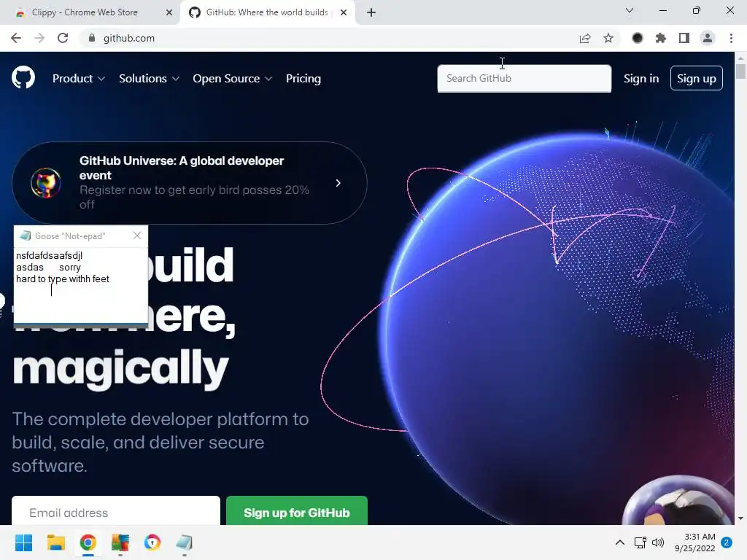Expand the Solutions dropdown menu
Image resolution: width=747 pixels, height=560 pixels.
149,79
